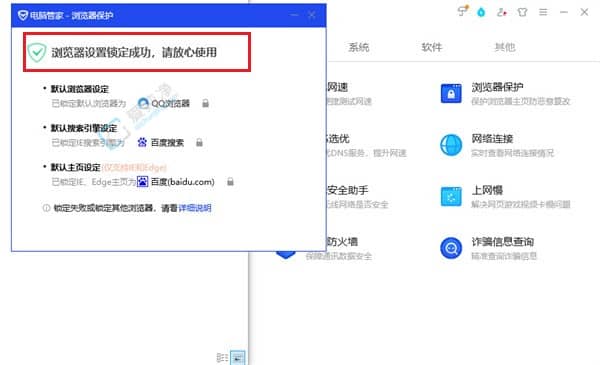Click the green shield success icon
This screenshot has width=600, height=365.
tap(37, 52)
